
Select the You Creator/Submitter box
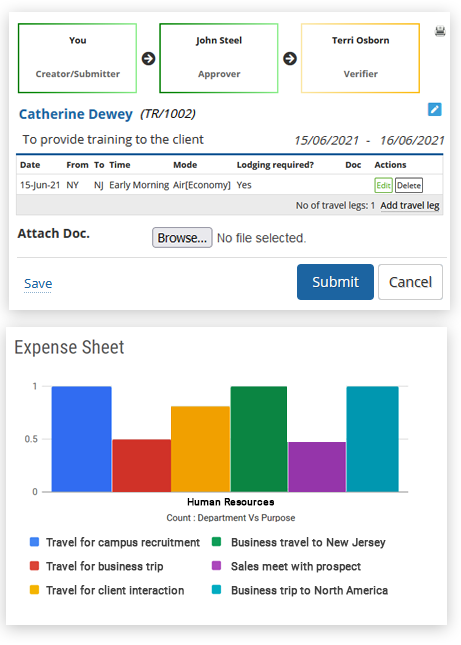(x=77, y=58)
